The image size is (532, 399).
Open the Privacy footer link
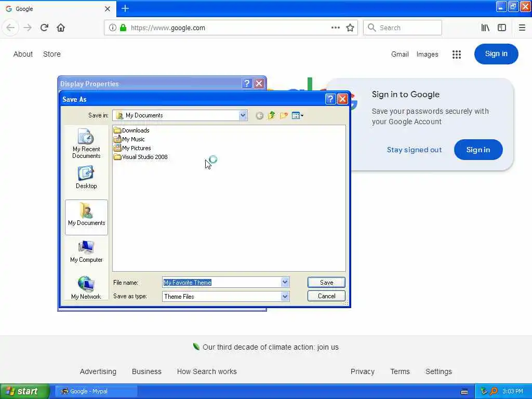pyautogui.click(x=362, y=371)
